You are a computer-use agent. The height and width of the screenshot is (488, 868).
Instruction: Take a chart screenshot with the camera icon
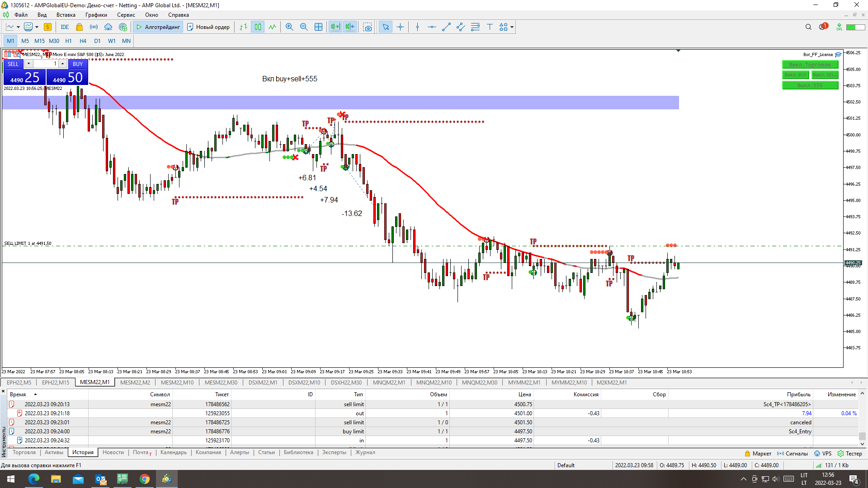point(368,27)
